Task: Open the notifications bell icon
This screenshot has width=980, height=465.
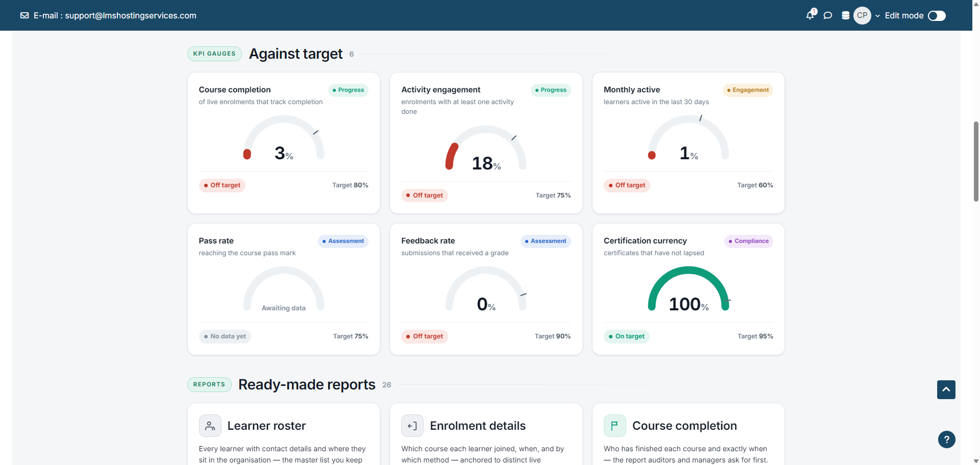Action: [x=810, y=15]
